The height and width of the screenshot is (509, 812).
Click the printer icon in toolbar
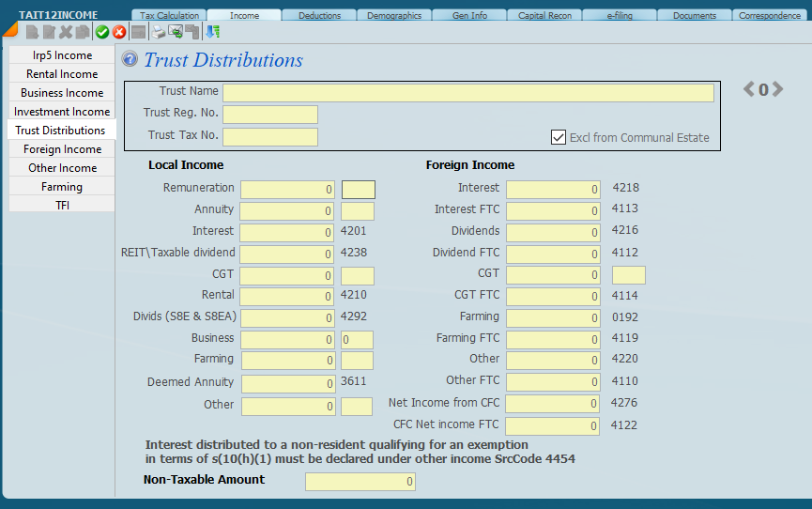(x=158, y=32)
